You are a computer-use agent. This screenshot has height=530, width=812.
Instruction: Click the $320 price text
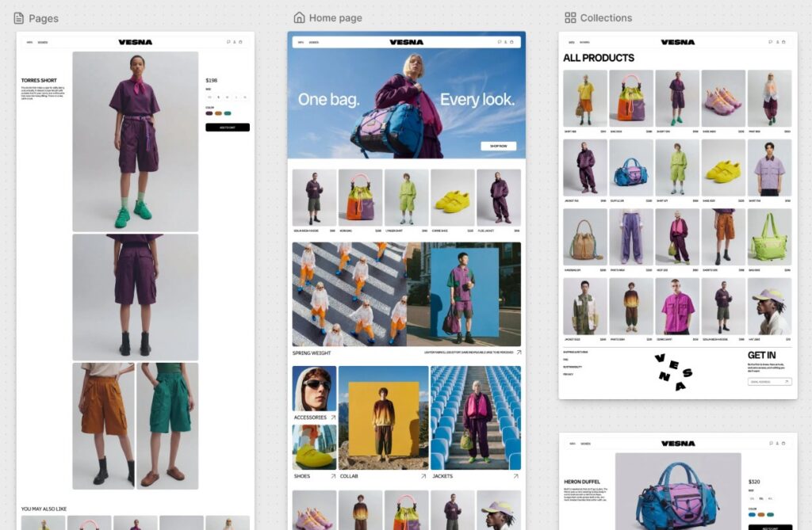(x=754, y=482)
